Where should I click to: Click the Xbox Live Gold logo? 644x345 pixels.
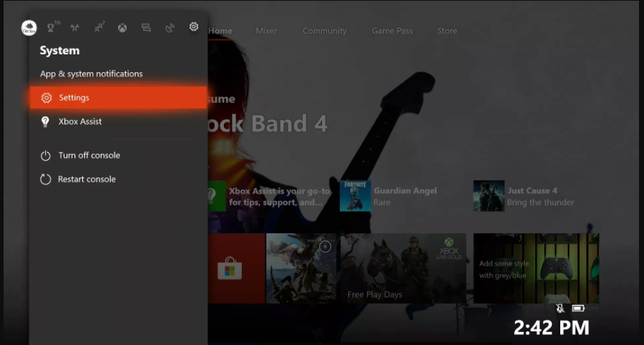pos(449,249)
